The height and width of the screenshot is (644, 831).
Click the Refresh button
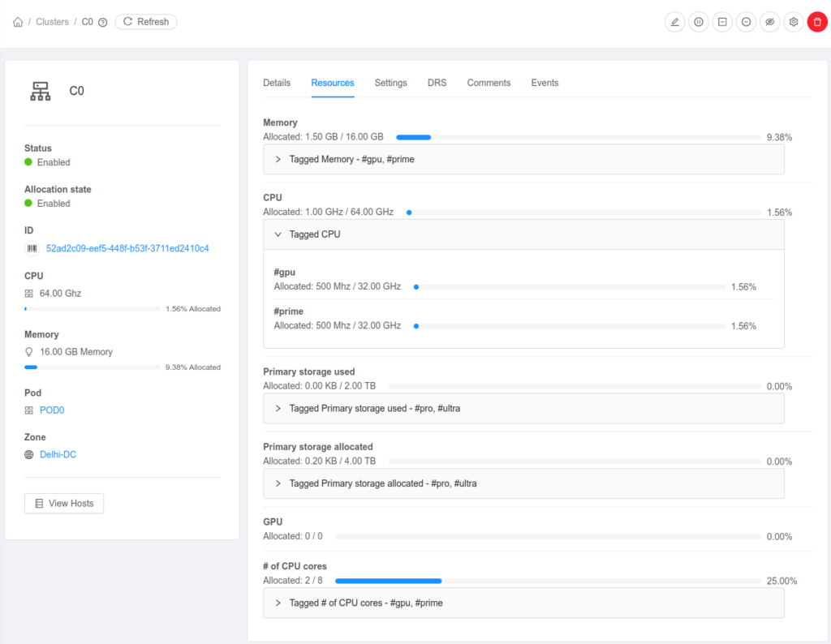tap(146, 22)
